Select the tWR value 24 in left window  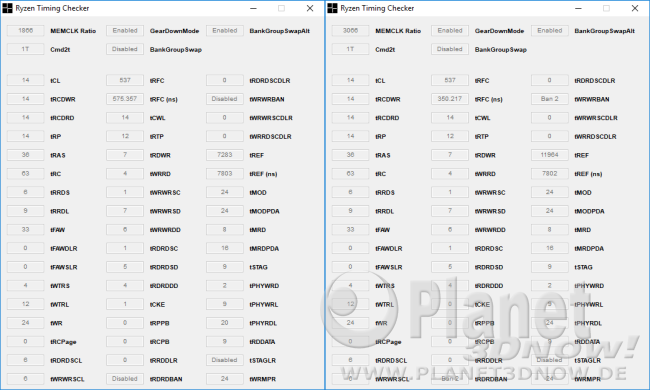tap(25, 323)
